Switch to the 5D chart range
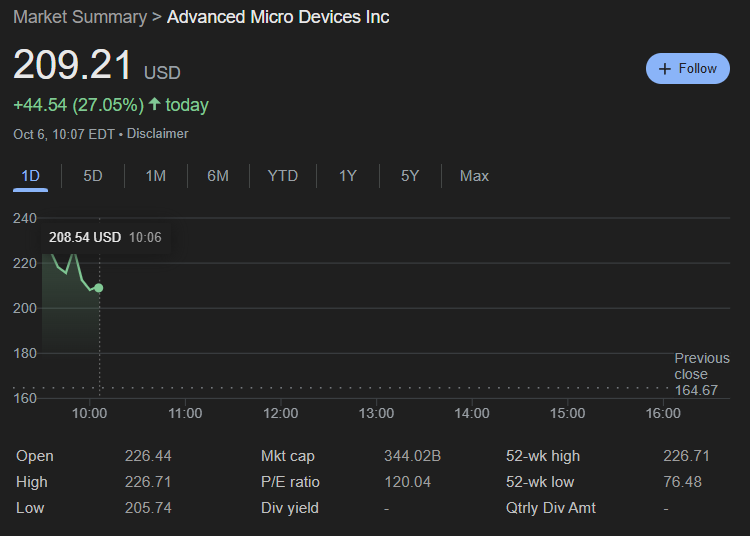Image resolution: width=750 pixels, height=536 pixels. [x=93, y=176]
